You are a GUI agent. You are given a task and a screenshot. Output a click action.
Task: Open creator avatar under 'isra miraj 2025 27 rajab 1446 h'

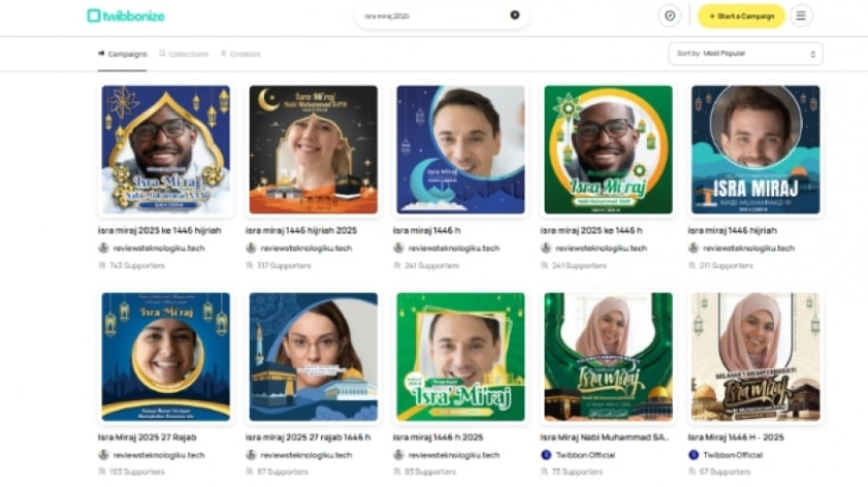tap(251, 455)
